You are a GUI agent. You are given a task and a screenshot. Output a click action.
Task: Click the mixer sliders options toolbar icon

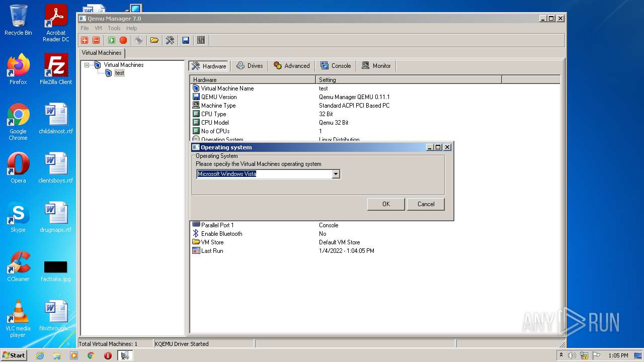tap(201, 40)
